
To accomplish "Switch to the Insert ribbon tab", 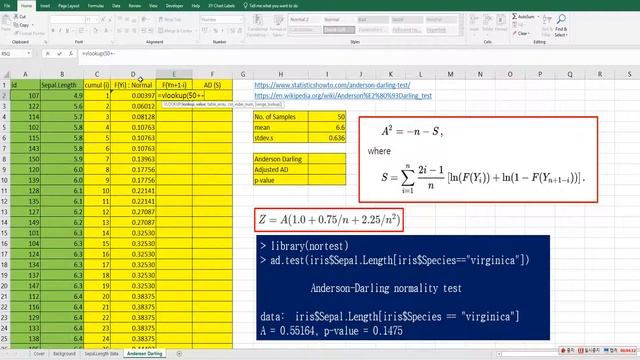I will [x=45, y=6].
